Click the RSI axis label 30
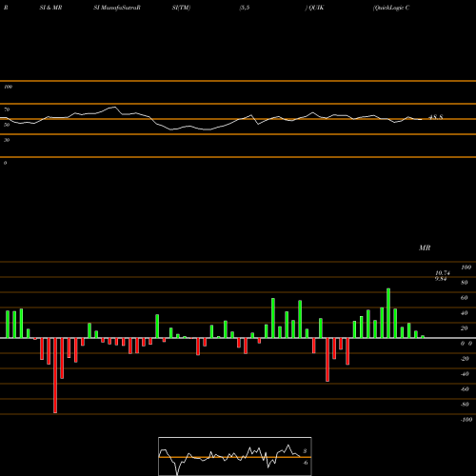This screenshot has height=476, width=476. [7, 140]
